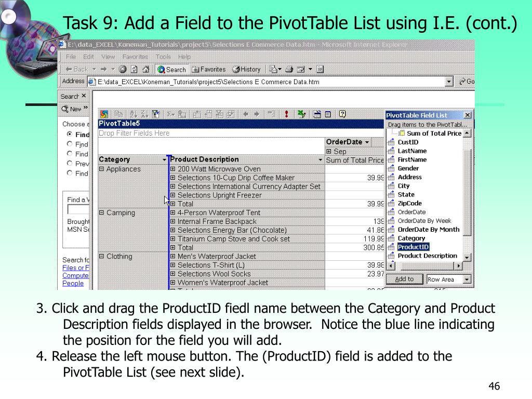Click the Office Web Components logo icon
Viewport: 532px width, 399px height.
point(104,114)
